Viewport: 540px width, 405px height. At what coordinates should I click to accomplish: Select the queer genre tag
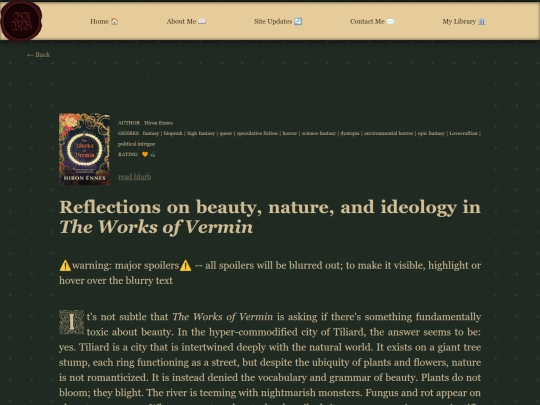[226, 133]
